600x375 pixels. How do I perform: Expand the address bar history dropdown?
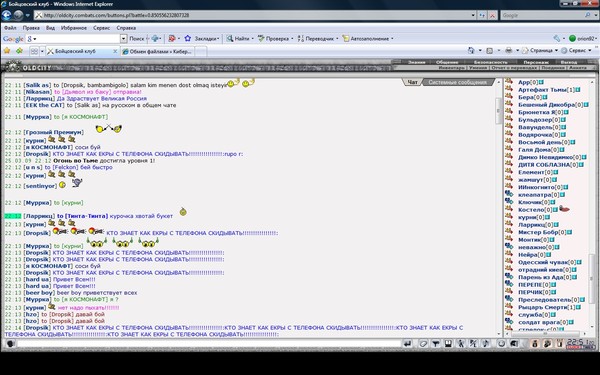[473, 15]
